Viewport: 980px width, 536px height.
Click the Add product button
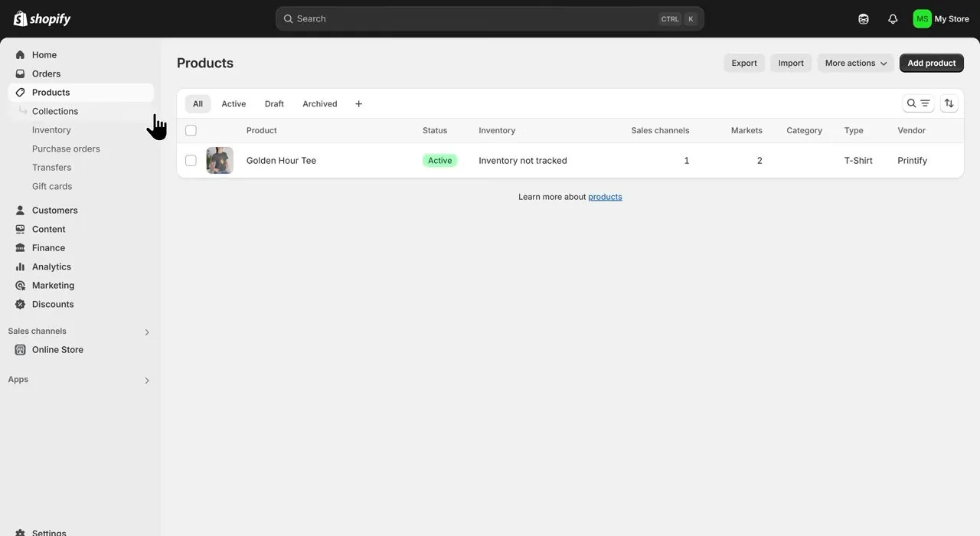(x=932, y=63)
